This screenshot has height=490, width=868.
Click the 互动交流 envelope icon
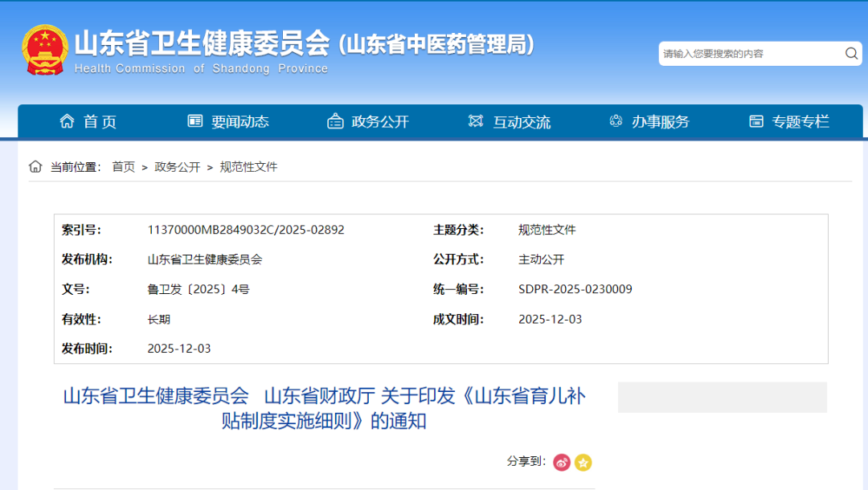tap(476, 120)
